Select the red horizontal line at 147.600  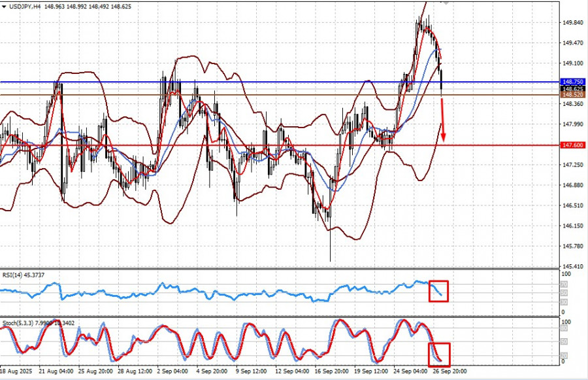pos(280,145)
